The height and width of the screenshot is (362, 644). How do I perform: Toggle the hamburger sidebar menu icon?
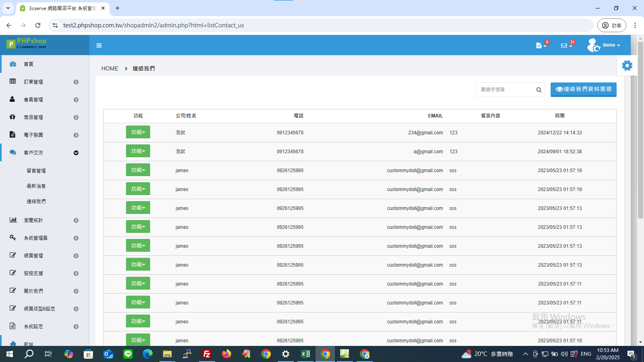pos(99,45)
